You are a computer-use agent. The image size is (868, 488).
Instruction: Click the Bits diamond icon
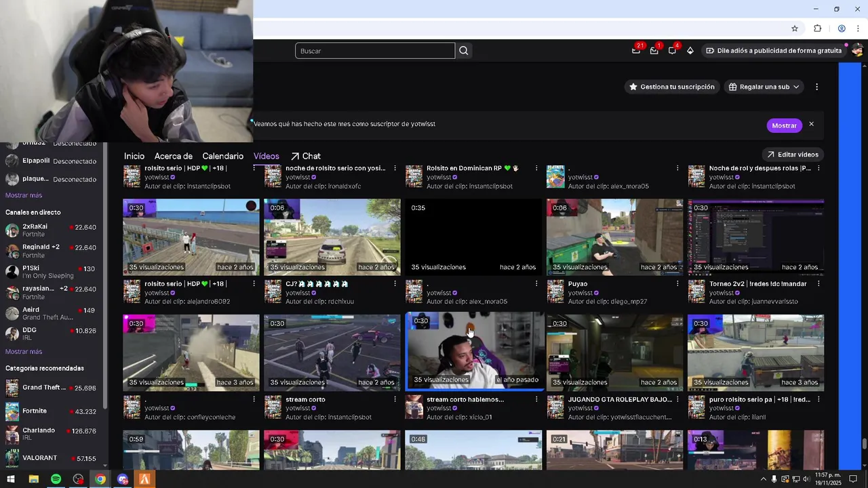(x=690, y=50)
